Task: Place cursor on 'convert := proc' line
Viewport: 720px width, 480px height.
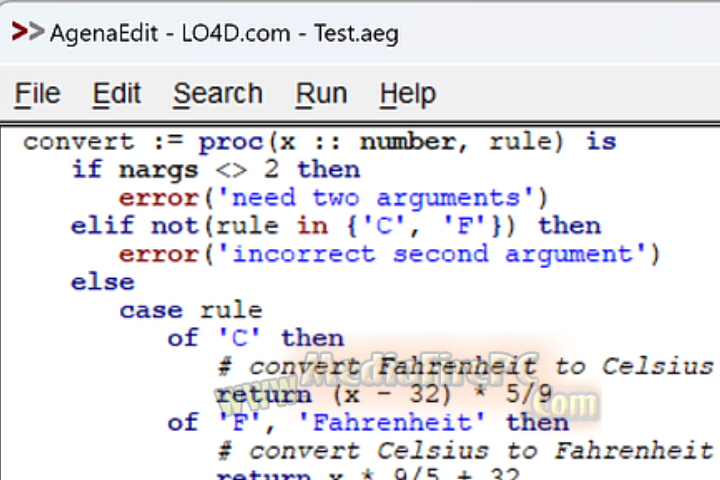Action: [320, 142]
